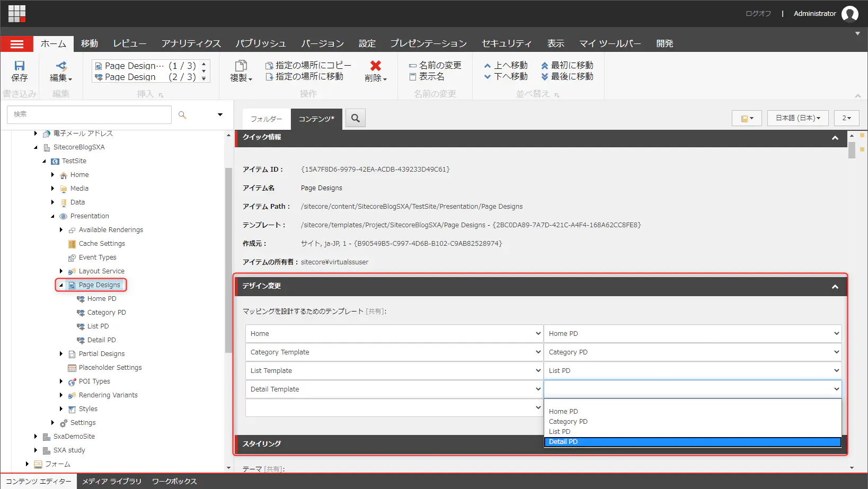Viewport: 868px width, 489px height.
Task: Collapse the クイック情報 section
Action: [835, 138]
